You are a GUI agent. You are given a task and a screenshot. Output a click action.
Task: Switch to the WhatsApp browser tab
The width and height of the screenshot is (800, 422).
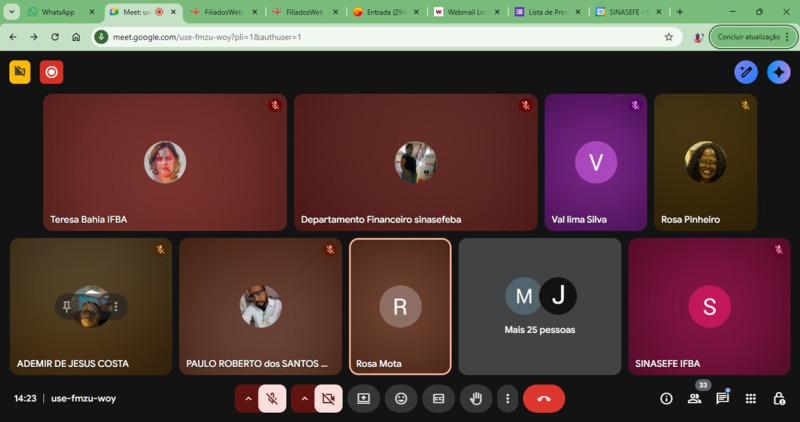point(57,12)
